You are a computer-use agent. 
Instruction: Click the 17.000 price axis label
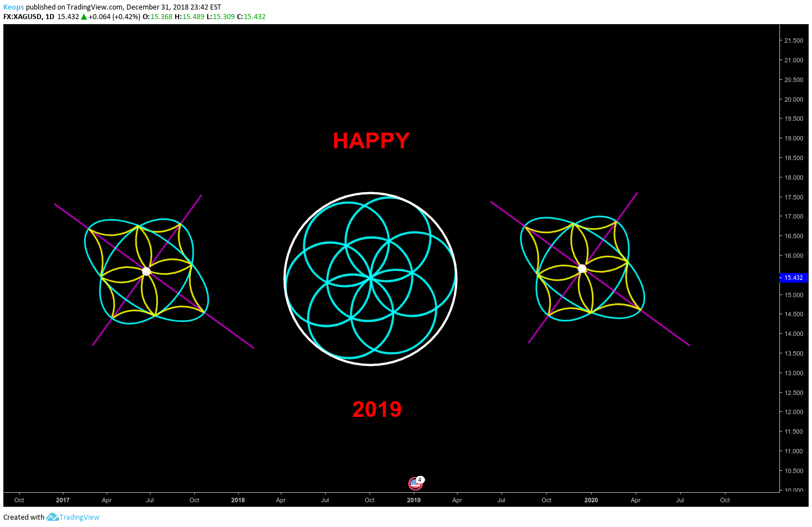[x=793, y=216]
